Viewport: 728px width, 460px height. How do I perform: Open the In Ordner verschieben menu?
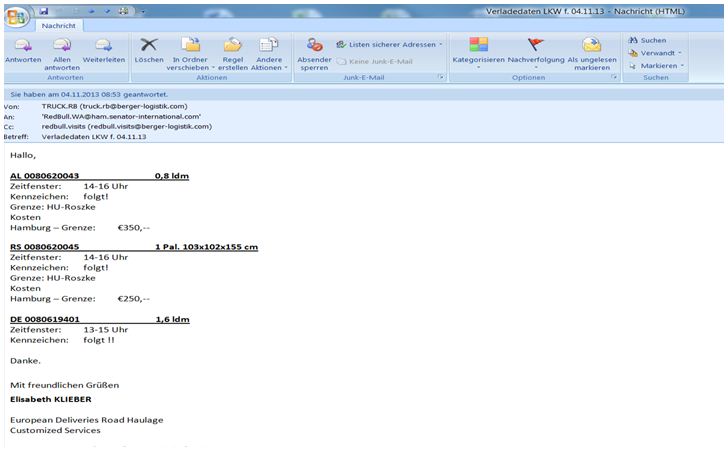[190, 55]
